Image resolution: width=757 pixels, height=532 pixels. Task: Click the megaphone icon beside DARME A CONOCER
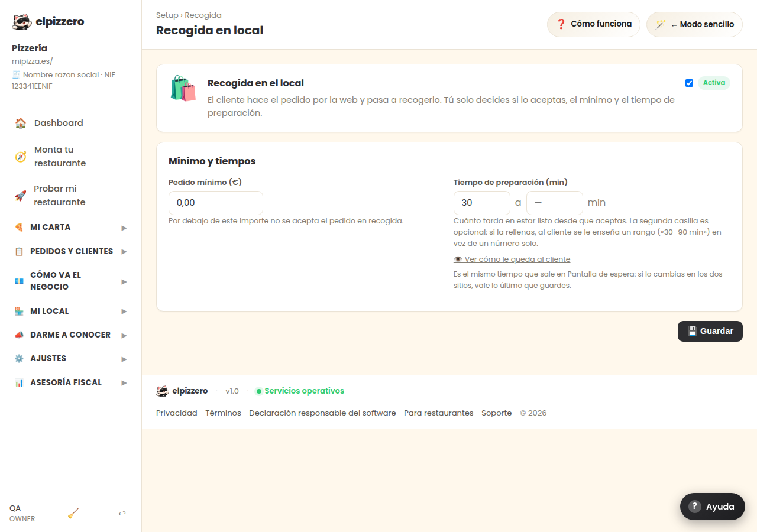click(x=19, y=335)
